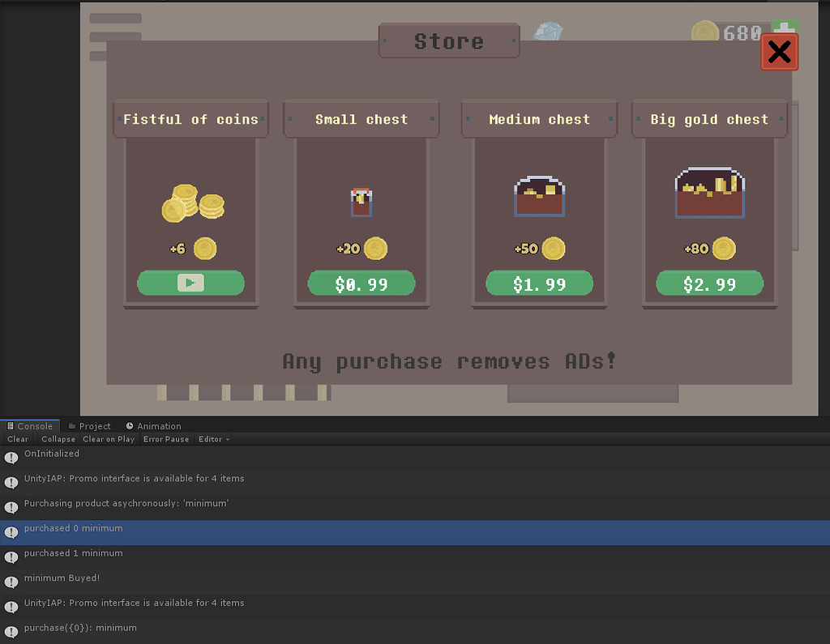The height and width of the screenshot is (644, 830).
Task: Enable Clear on Play in the console
Action: [x=109, y=438]
